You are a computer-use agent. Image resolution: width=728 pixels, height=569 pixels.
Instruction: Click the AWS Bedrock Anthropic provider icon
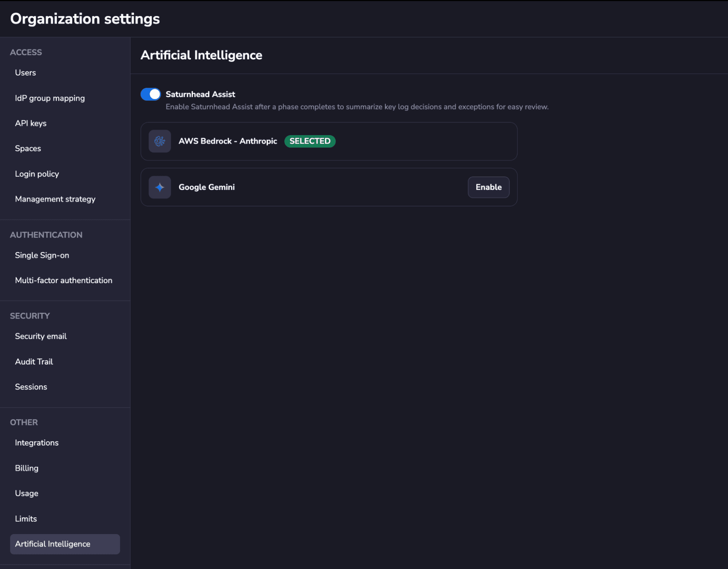160,141
